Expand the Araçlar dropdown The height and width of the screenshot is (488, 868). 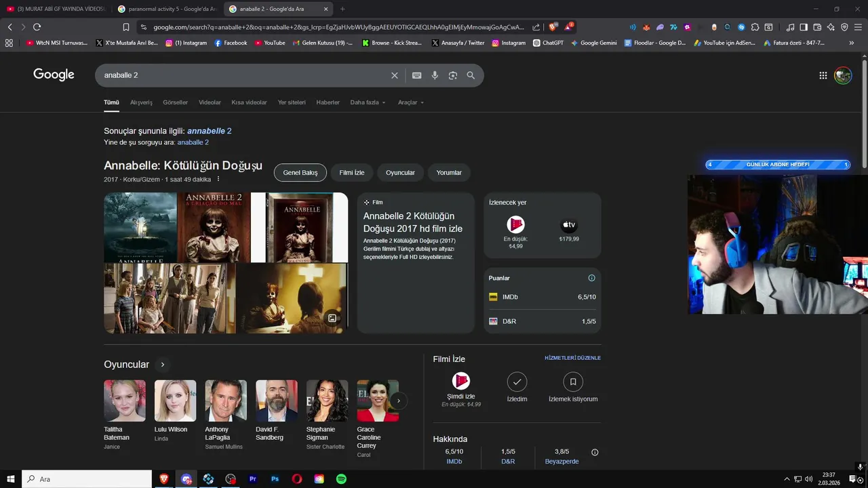point(411,102)
